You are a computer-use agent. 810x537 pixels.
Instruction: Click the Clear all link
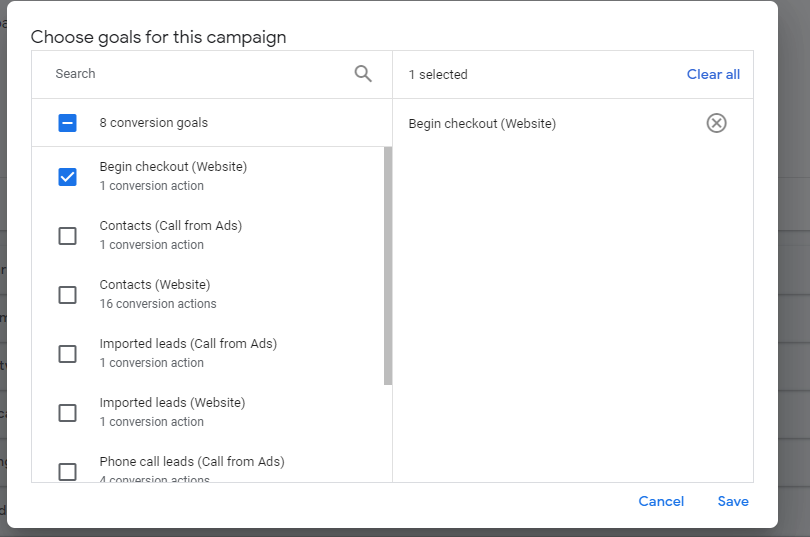tap(713, 74)
